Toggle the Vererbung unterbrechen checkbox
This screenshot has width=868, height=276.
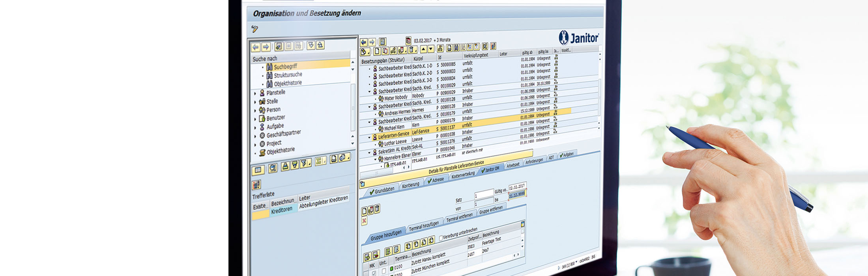tap(441, 238)
